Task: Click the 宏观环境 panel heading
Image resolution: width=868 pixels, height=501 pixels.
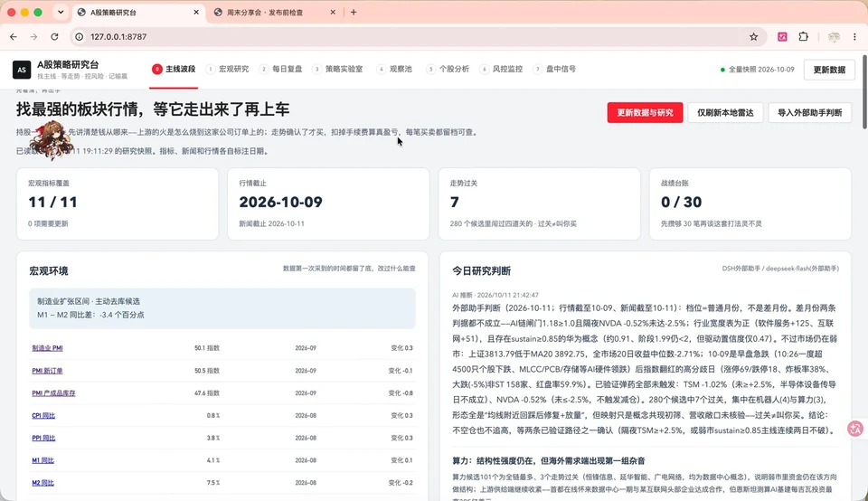Action: click(49, 271)
